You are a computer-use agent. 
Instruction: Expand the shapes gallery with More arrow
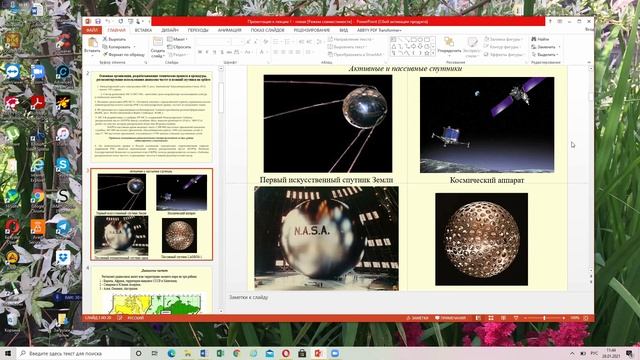pos(433,53)
